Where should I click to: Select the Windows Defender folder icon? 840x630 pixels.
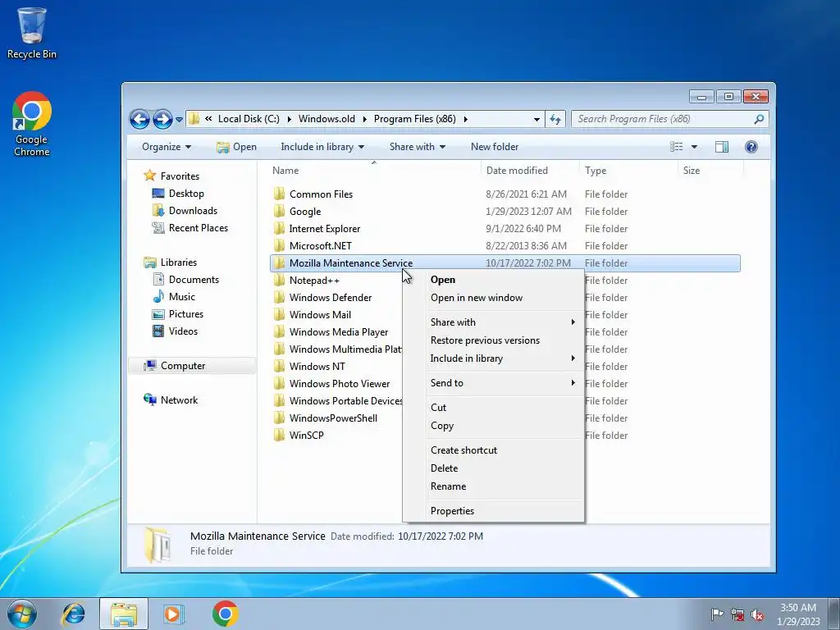click(x=279, y=297)
